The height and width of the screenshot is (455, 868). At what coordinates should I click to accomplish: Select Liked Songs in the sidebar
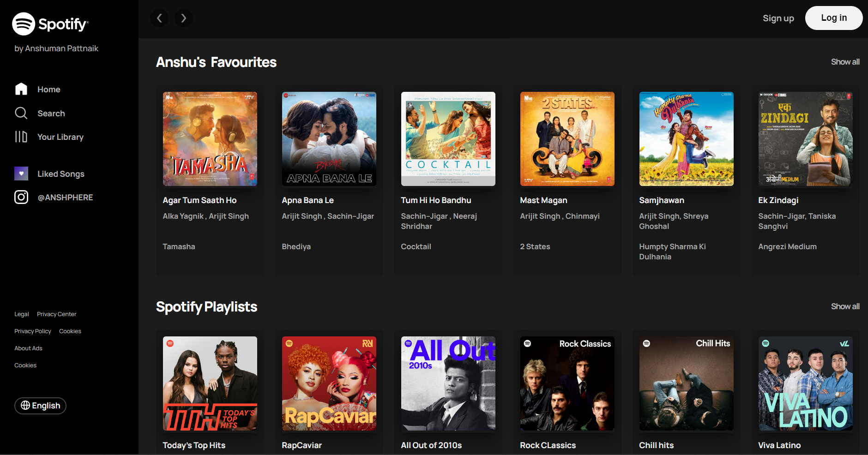61,174
